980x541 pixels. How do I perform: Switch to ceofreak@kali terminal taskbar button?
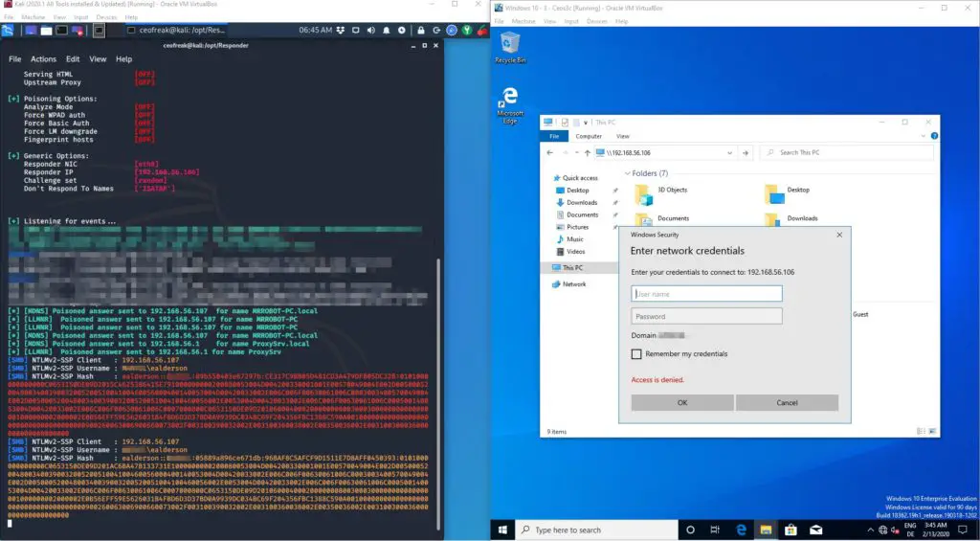click(x=176, y=30)
